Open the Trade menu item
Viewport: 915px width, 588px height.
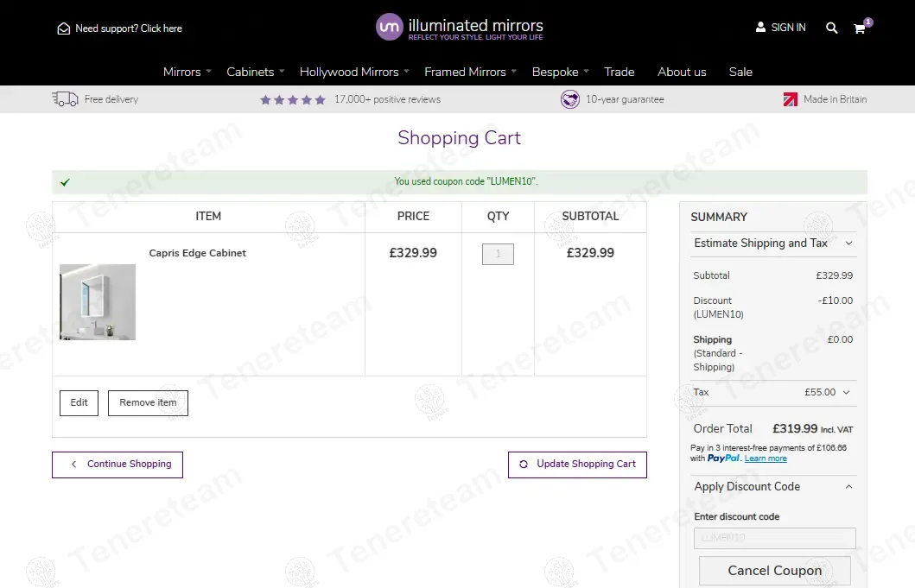pos(620,72)
